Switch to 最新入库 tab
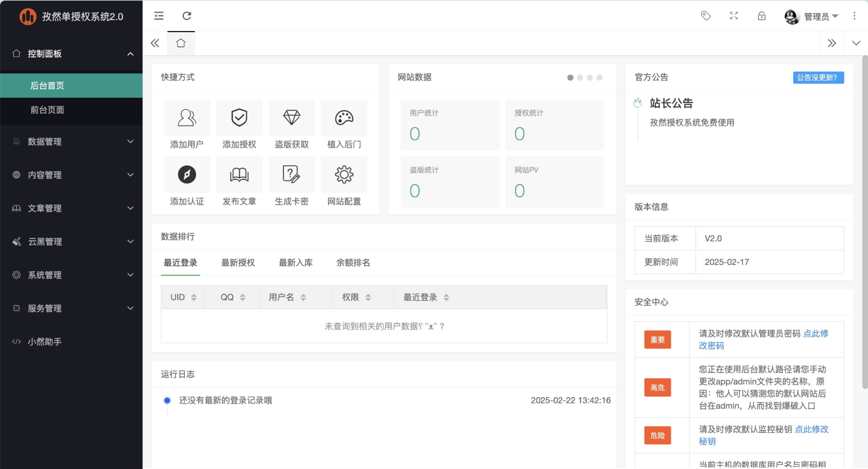The width and height of the screenshot is (868, 469). tap(295, 263)
